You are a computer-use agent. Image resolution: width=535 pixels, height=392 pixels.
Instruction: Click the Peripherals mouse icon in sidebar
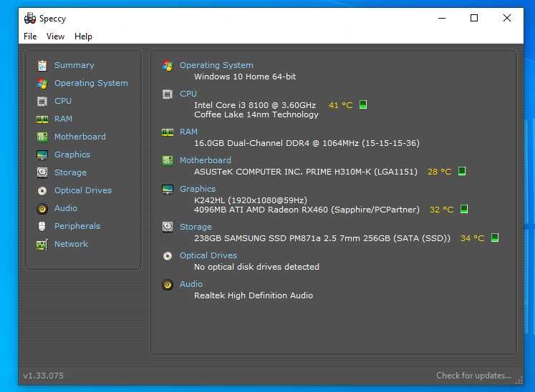coord(42,226)
